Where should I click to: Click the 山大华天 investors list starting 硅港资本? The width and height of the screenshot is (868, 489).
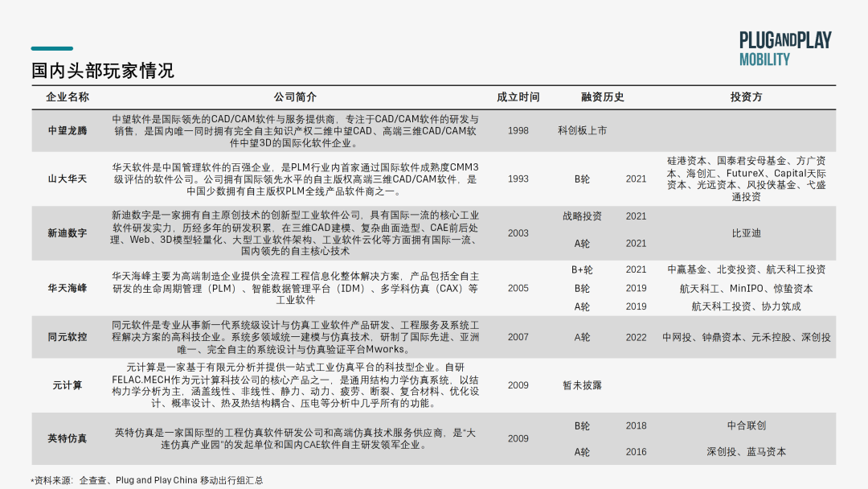pos(746,179)
